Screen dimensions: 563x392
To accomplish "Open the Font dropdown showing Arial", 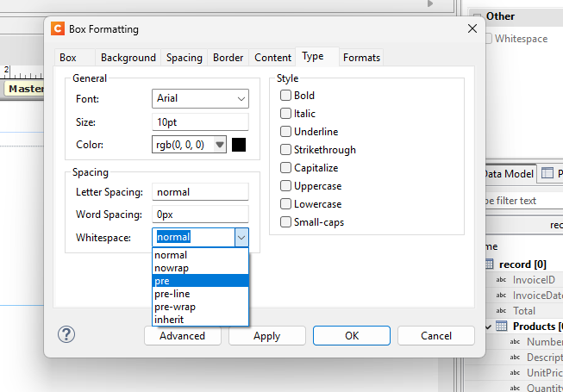I will (x=200, y=99).
